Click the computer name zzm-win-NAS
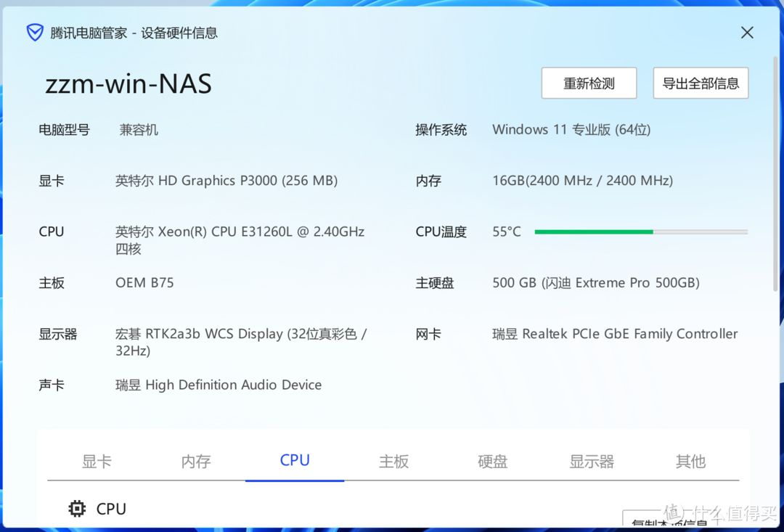Viewport: 784px width, 532px height. [x=128, y=83]
